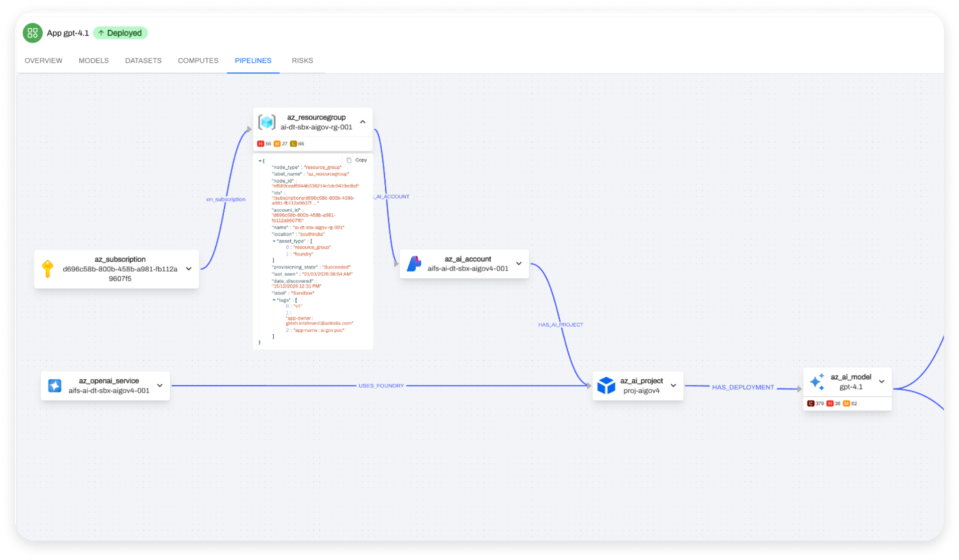Click the "node_type" line in JSON

coord(307,168)
